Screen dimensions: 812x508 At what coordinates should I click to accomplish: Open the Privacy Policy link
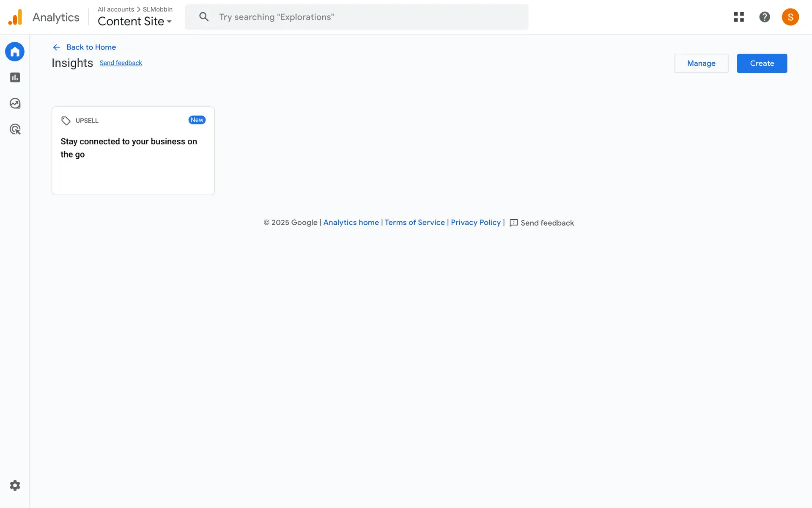(x=475, y=223)
